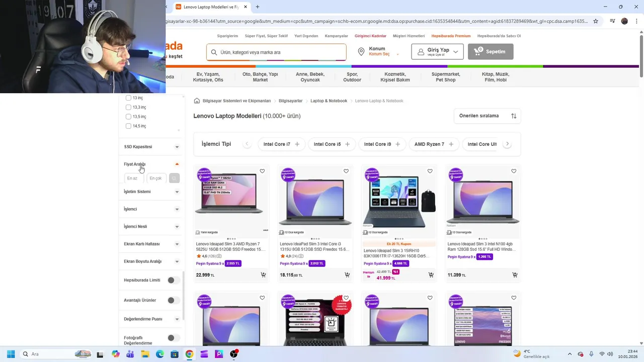This screenshot has height=362, width=644.
Task: Toggle Hepsiburada Limiti switch
Action: (x=173, y=280)
